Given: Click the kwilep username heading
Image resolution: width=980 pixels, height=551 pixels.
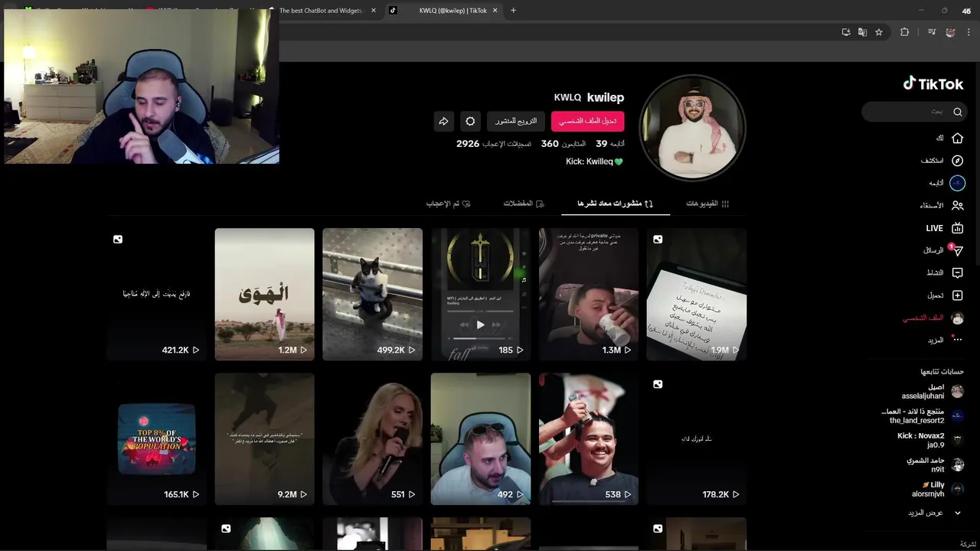Looking at the screenshot, I should coord(606,97).
